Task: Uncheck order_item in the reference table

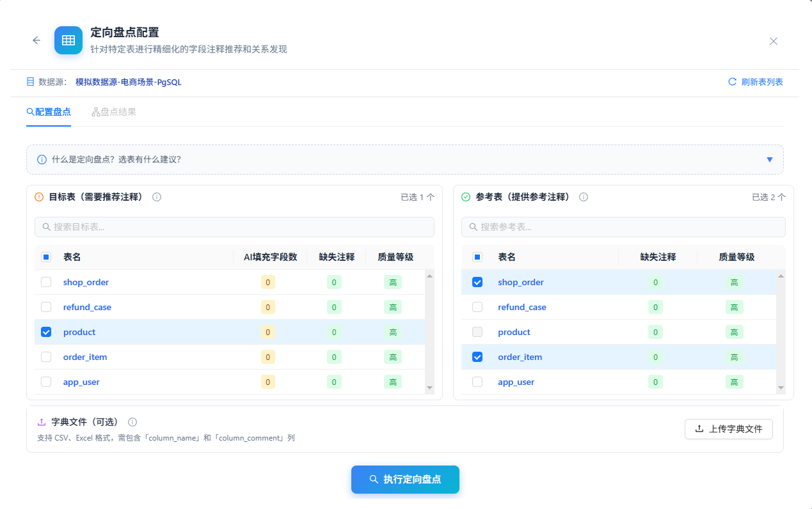Action: coord(477,357)
